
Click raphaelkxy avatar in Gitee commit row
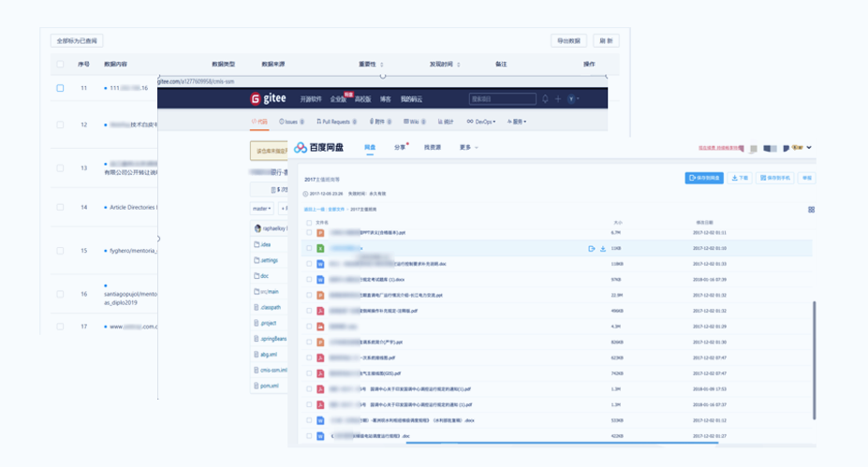[x=257, y=228]
